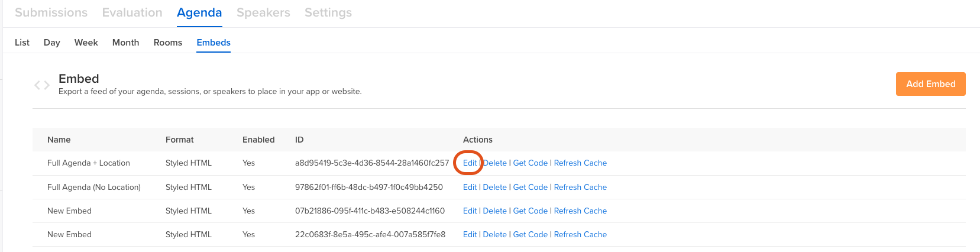The image size is (980, 252).
Task: Delete the embed with ID starting 22c0683f
Action: coord(495,234)
